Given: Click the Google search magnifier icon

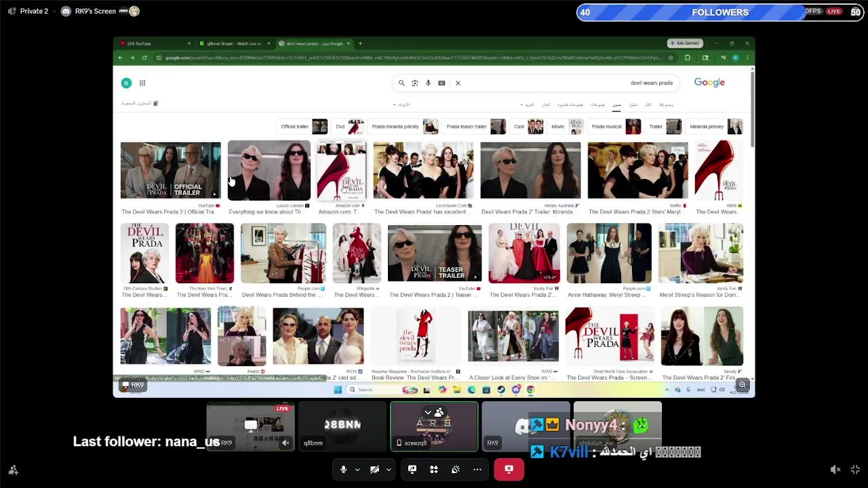Looking at the screenshot, I should pyautogui.click(x=401, y=83).
